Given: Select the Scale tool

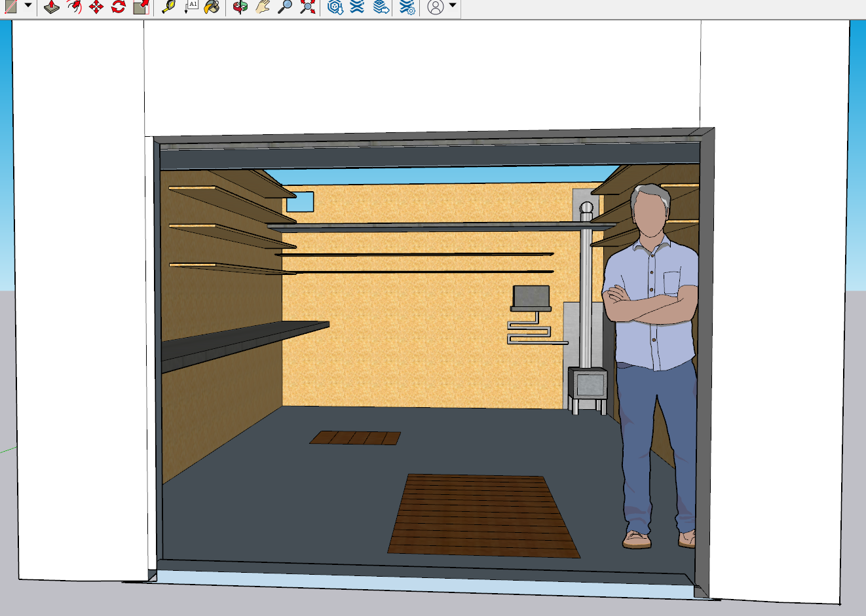Looking at the screenshot, I should click(x=141, y=7).
